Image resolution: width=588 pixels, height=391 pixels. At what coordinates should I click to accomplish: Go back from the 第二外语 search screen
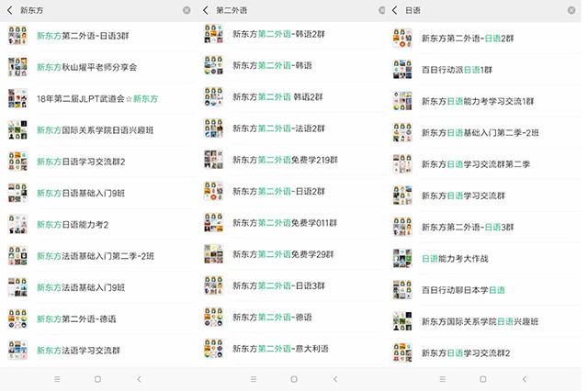tap(206, 10)
